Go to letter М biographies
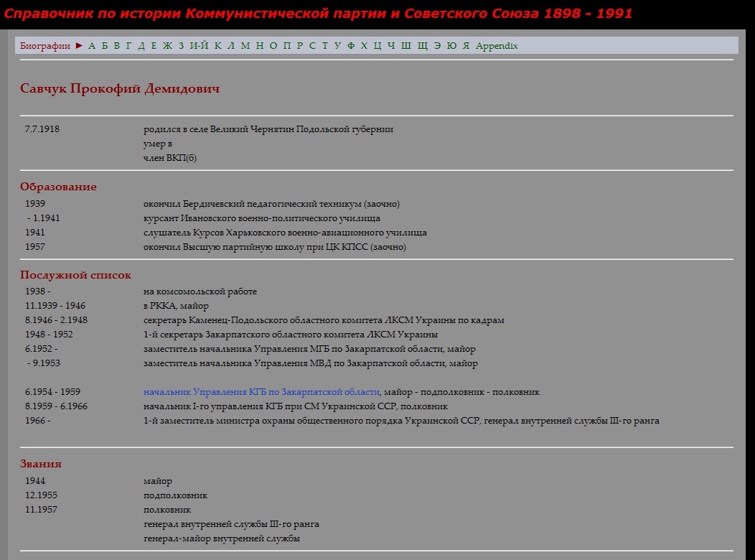This screenshot has width=755, height=560. [245, 46]
